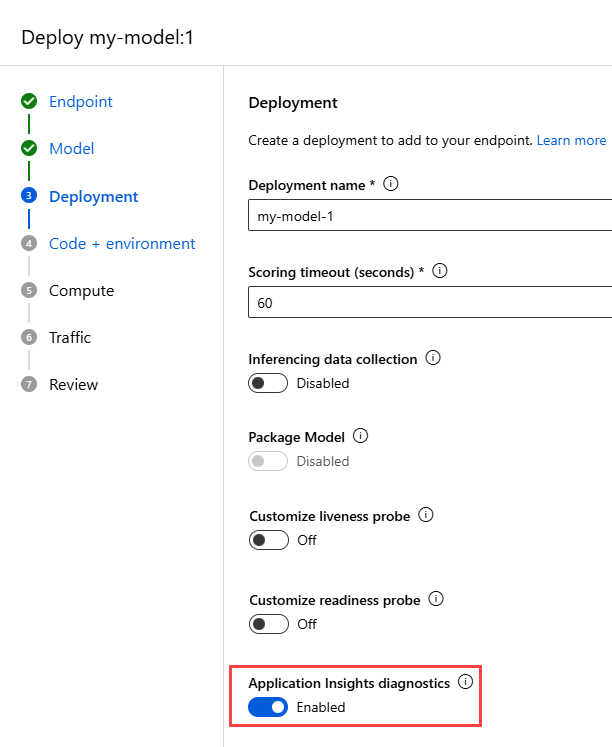Open the Review step
This screenshot has height=747, width=612.
click(x=73, y=384)
